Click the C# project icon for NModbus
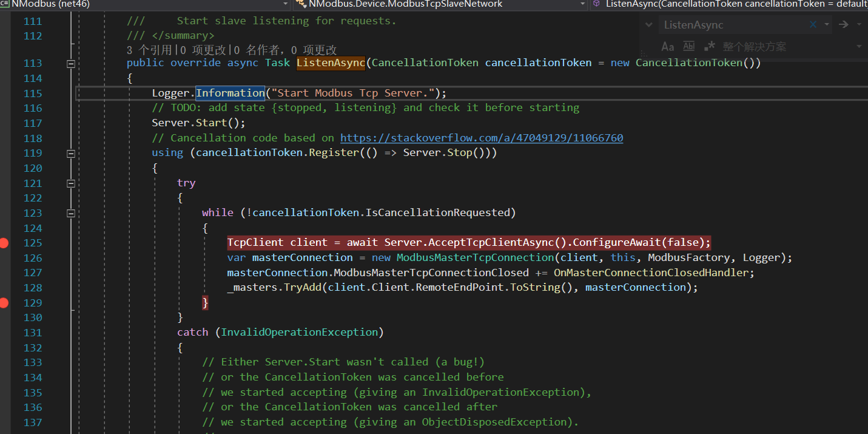The height and width of the screenshot is (434, 868). (x=5, y=4)
